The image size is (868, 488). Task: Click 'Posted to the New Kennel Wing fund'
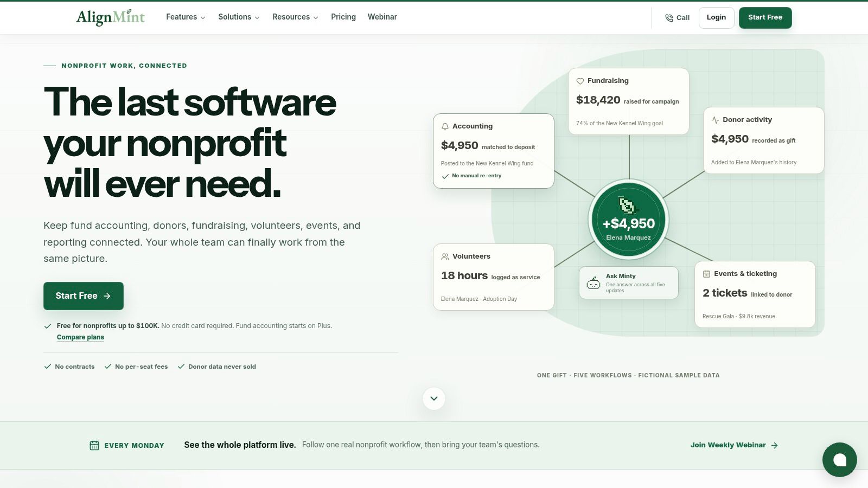487,163
